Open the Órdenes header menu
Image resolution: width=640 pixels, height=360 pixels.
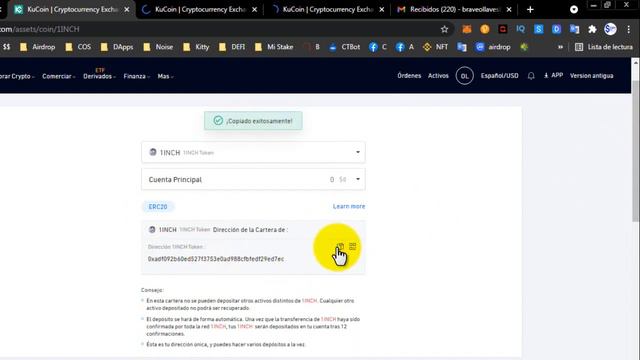(409, 76)
